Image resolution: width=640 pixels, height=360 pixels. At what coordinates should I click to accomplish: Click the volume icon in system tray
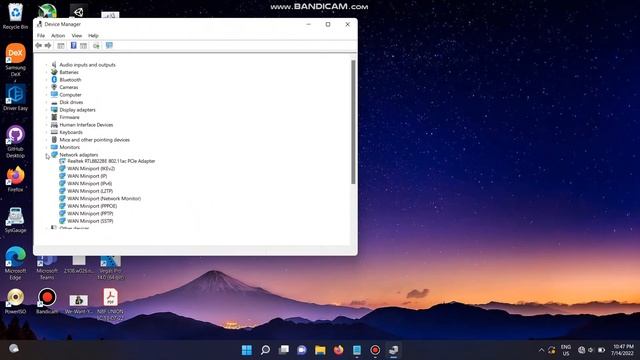coord(591,350)
